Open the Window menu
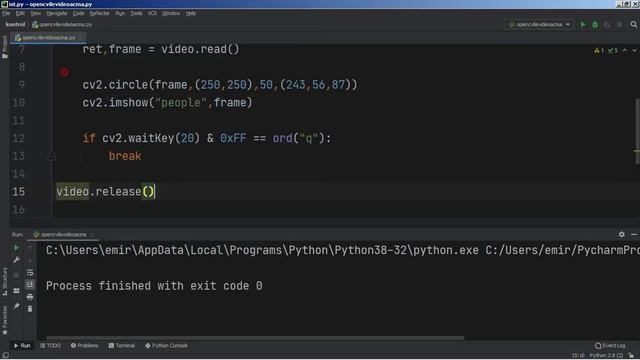The image size is (640, 360). (x=171, y=13)
